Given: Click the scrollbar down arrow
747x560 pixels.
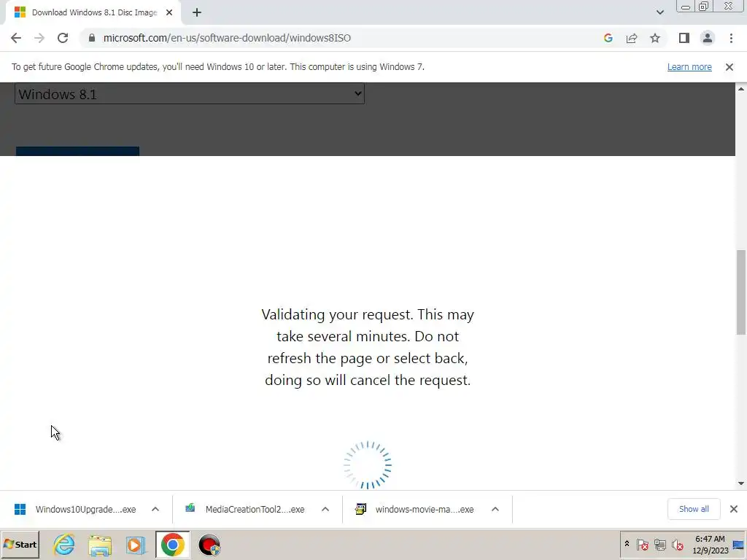Looking at the screenshot, I should [x=741, y=483].
